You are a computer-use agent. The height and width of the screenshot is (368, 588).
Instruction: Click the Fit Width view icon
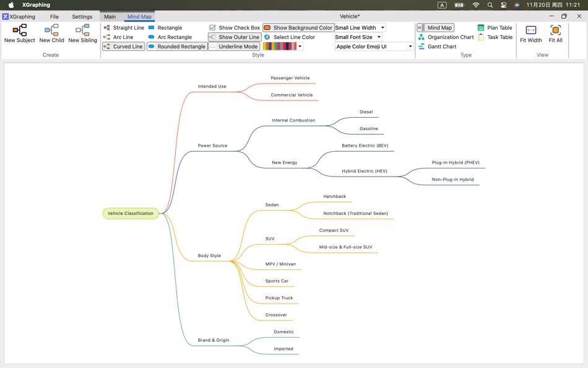(x=530, y=34)
